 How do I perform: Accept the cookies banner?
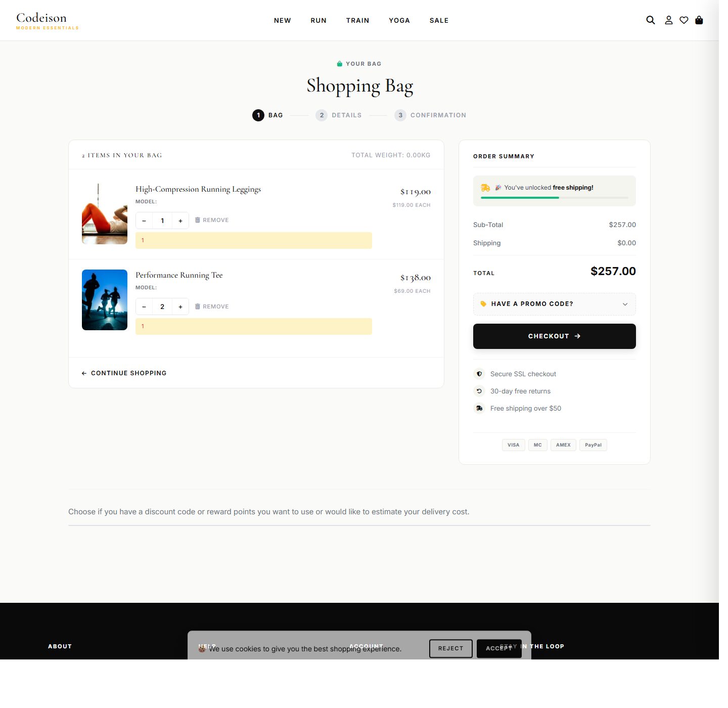499,648
